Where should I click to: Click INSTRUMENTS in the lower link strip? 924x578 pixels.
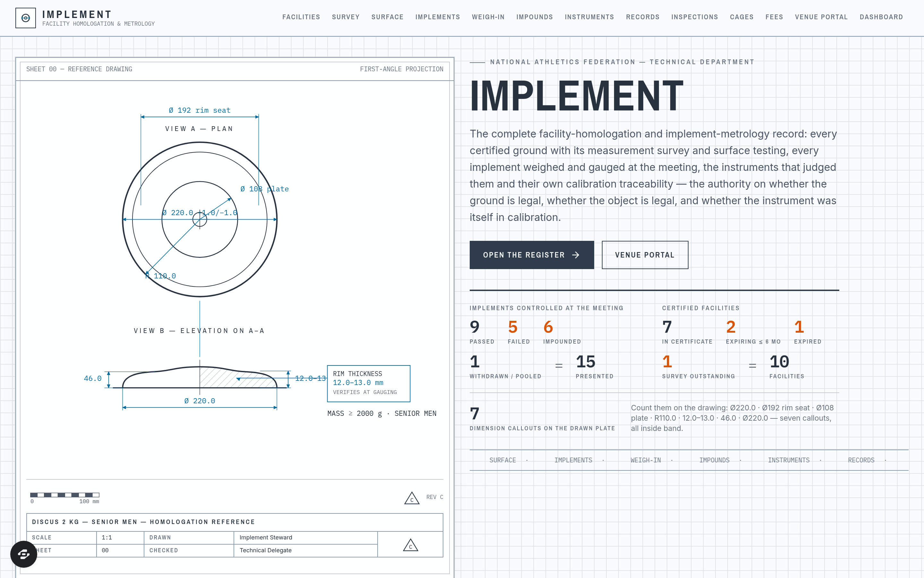[789, 460]
